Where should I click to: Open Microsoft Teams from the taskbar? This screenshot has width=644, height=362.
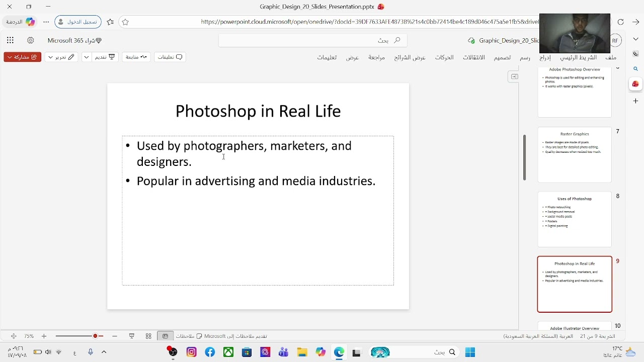coord(284,352)
